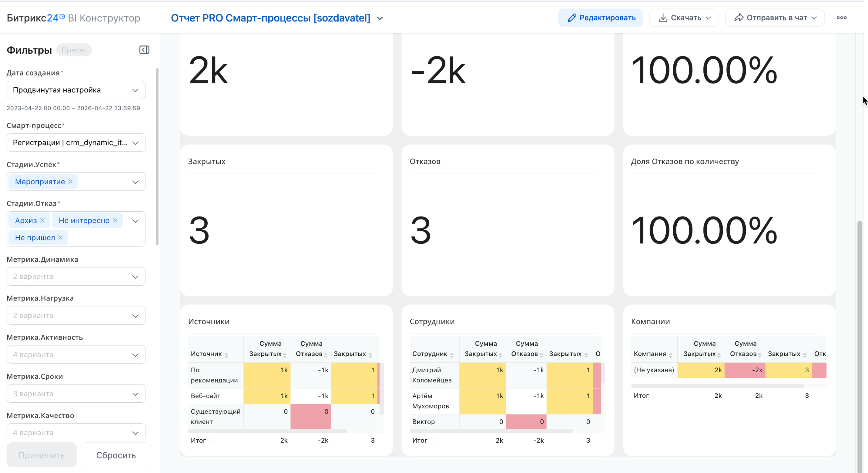Screen dimensions: 868x473
Task: Click horizontal scrollbar in Компании table
Action: [x=717, y=385]
